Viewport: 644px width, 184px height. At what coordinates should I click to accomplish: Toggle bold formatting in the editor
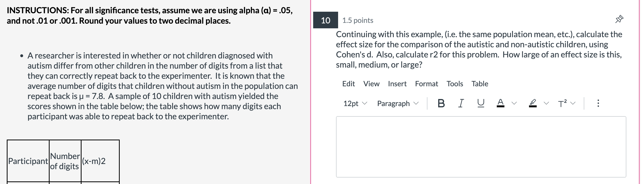tap(441, 103)
